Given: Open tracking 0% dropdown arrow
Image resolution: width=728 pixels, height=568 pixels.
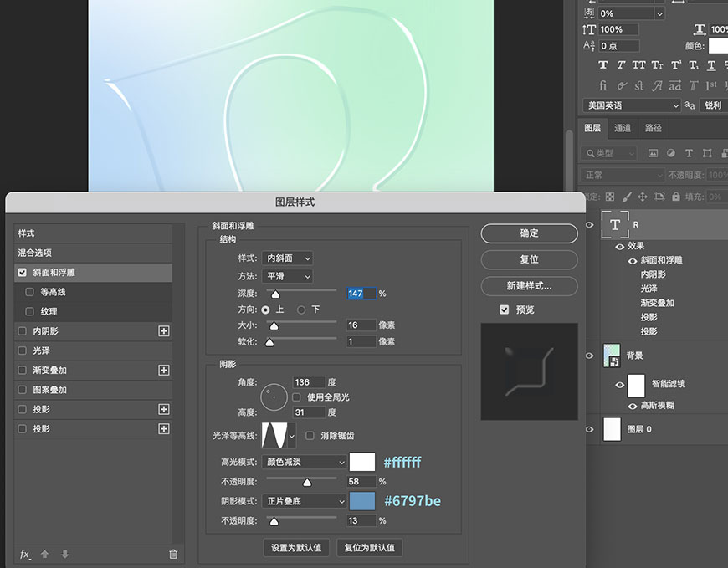Looking at the screenshot, I should 659,14.
